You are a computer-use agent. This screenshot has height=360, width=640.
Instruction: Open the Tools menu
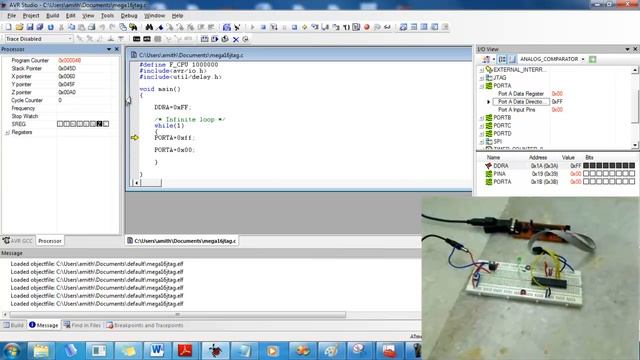point(107,16)
